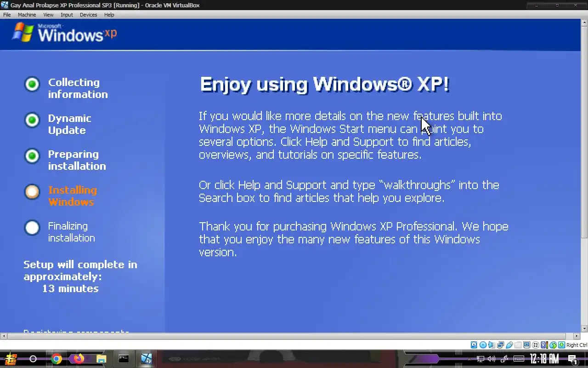Click the VirtualBox XP taskbar button
The width and height of the screenshot is (588, 368).
[147, 359]
